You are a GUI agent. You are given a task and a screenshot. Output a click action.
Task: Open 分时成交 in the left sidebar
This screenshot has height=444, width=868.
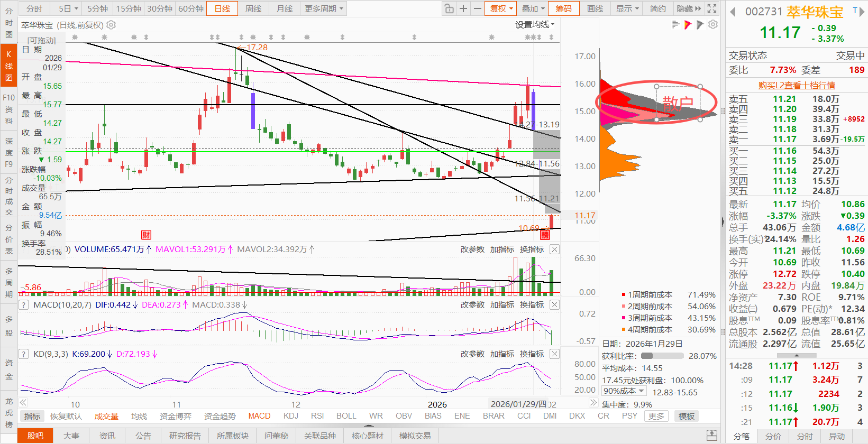(x=8, y=196)
